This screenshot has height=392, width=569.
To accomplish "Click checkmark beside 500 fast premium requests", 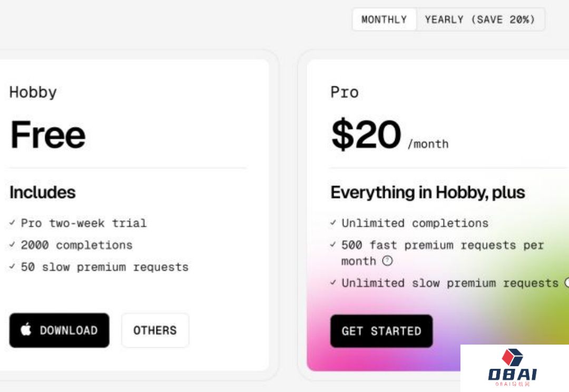I will point(333,244).
